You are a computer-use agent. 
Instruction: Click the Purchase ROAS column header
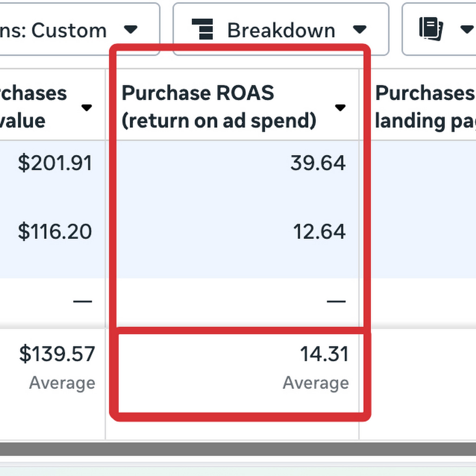click(x=219, y=106)
